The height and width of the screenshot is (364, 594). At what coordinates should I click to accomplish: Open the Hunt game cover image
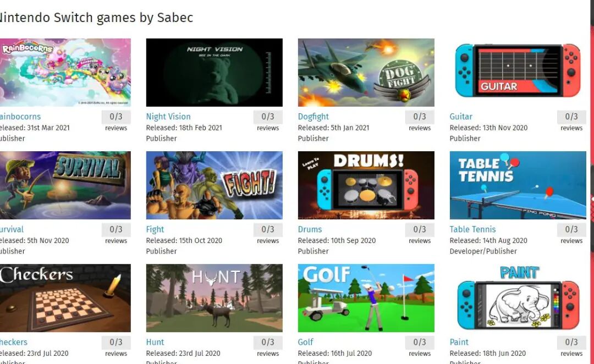[214, 298]
